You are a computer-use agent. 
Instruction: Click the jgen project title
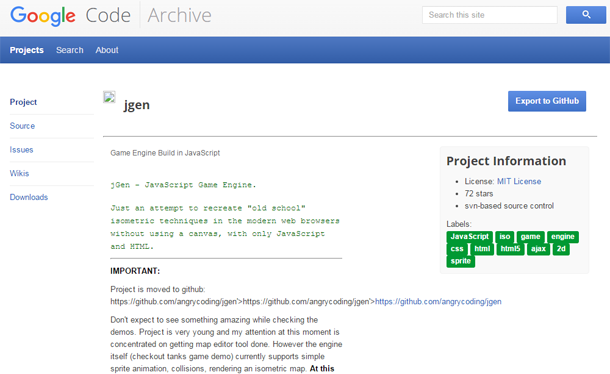pos(137,105)
